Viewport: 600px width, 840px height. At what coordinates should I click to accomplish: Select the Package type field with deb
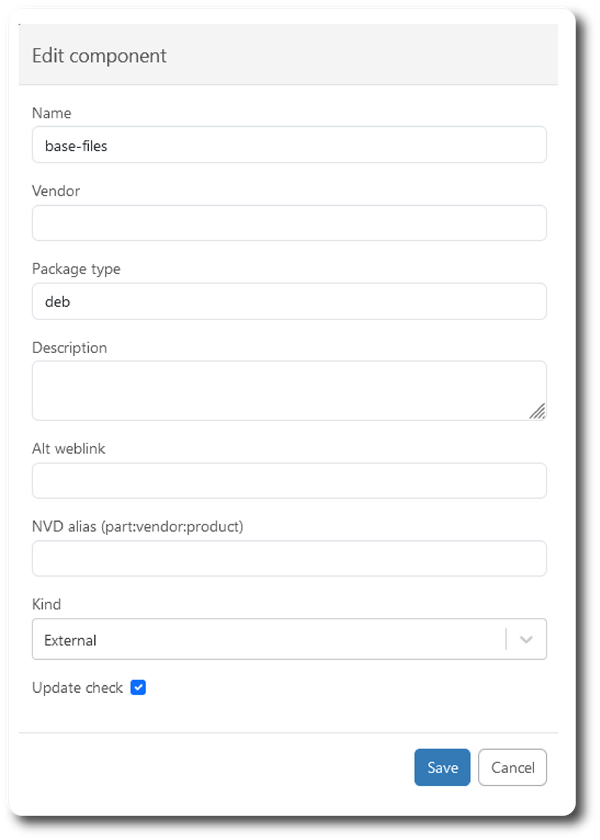click(x=289, y=301)
